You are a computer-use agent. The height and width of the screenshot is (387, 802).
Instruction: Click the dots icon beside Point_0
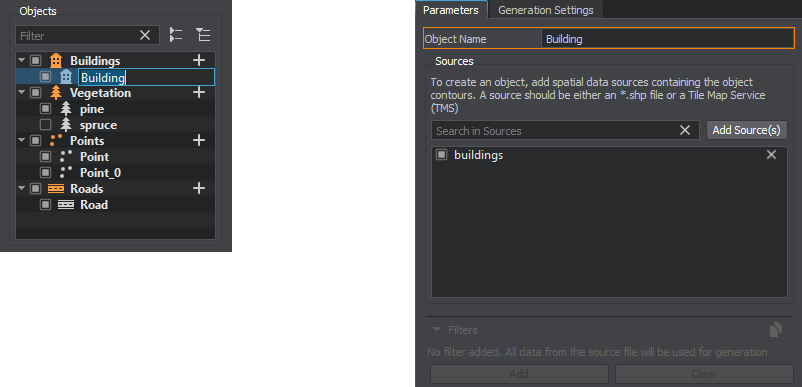click(66, 173)
